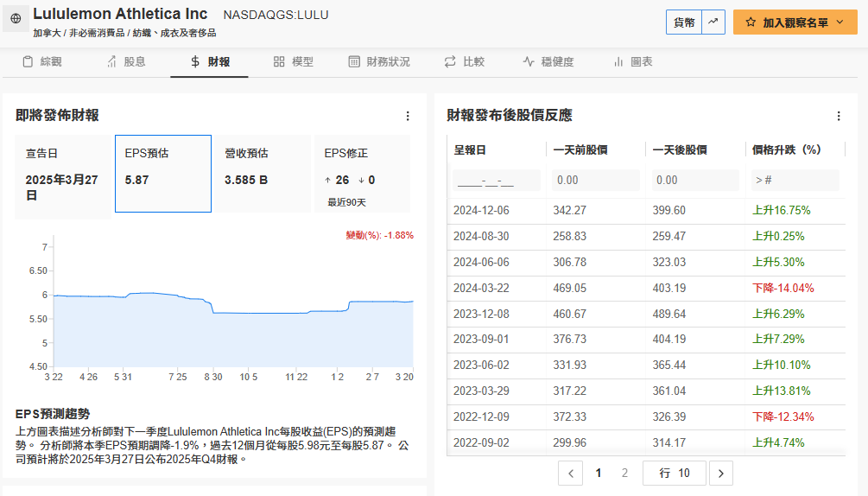Click the 2023-06-02 date cell
Screen dimensions: 868x496
(x=481, y=365)
